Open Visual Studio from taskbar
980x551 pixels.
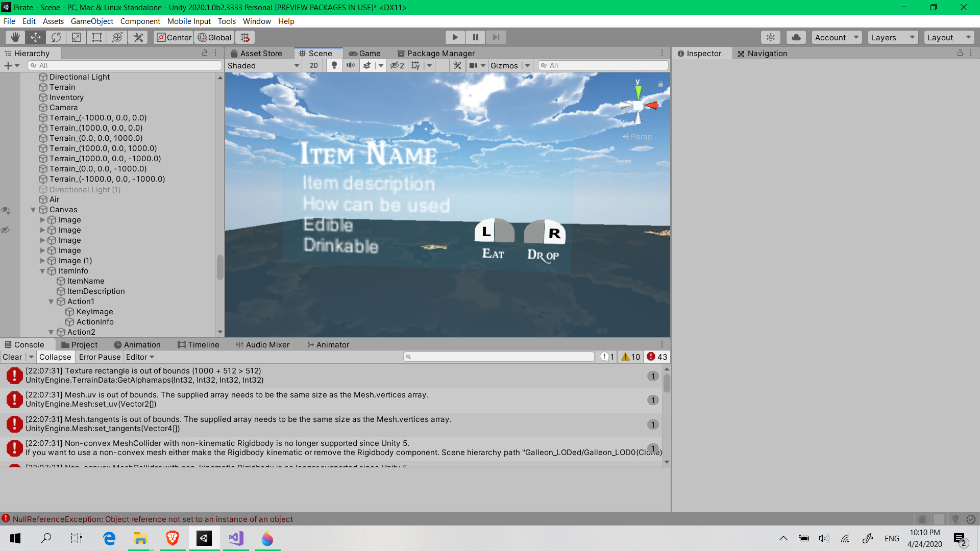(236, 538)
